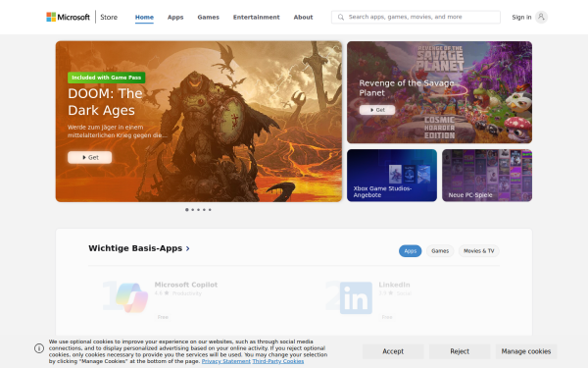The width and height of the screenshot is (588, 368).
Task: Open Manage cookies options
Action: [526, 351]
